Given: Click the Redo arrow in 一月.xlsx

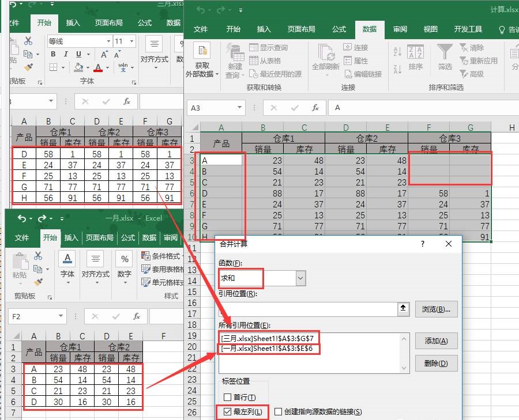Looking at the screenshot, I should point(42,218).
